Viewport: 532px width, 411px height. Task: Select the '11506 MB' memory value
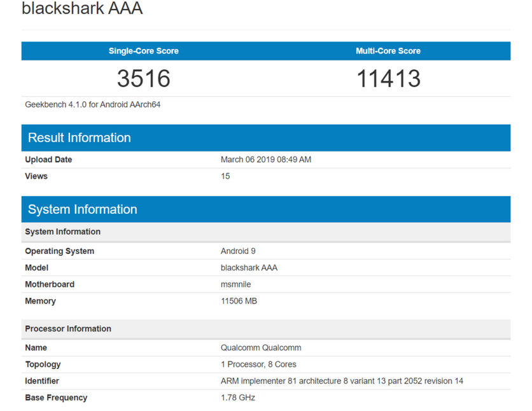pyautogui.click(x=239, y=301)
